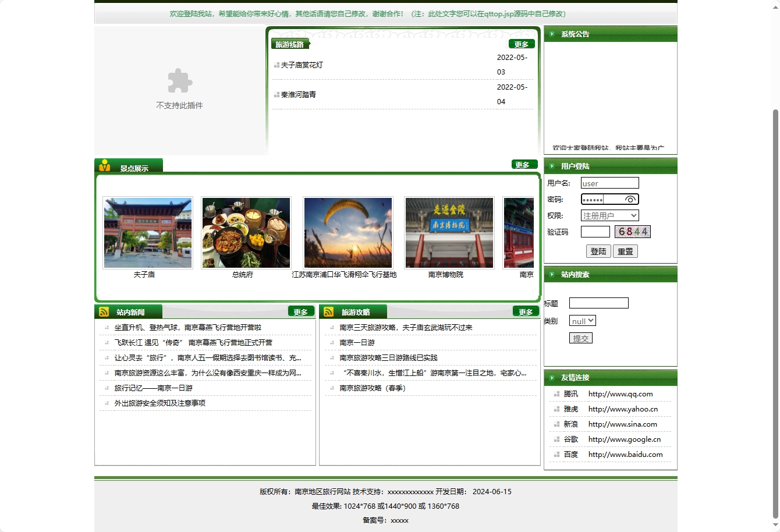The image size is (780, 532).
Task: Click the bullet icon before 南京一日游
Action: 333,342
